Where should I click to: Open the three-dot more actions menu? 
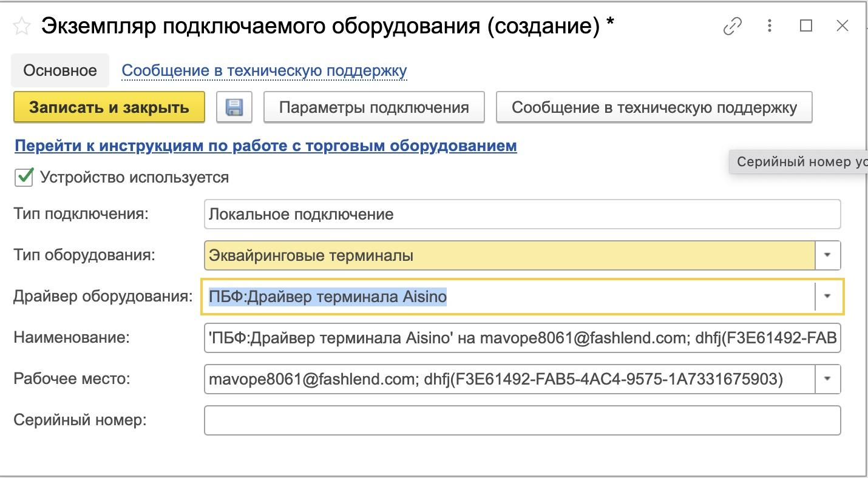point(770,26)
